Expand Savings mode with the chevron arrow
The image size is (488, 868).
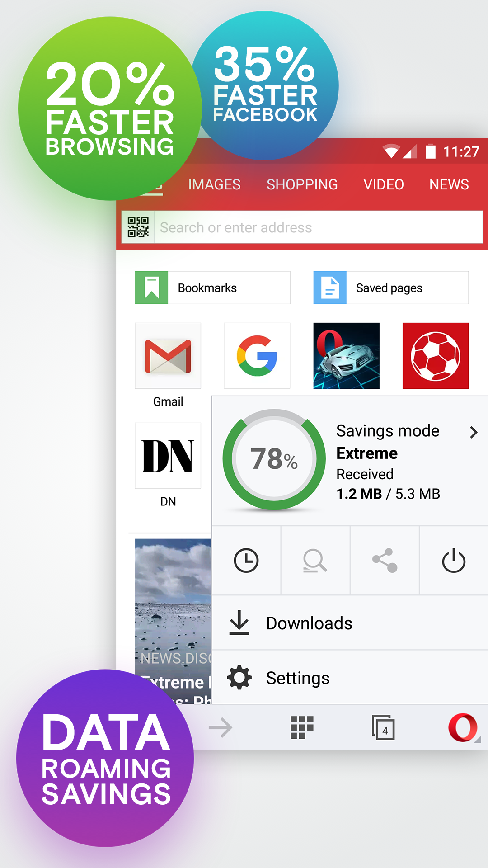[x=473, y=432]
